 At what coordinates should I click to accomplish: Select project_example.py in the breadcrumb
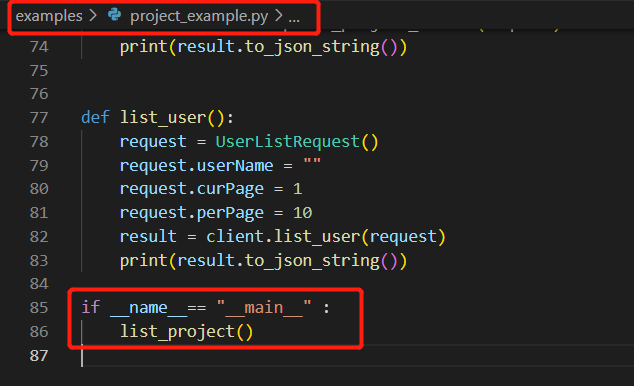pos(199,17)
